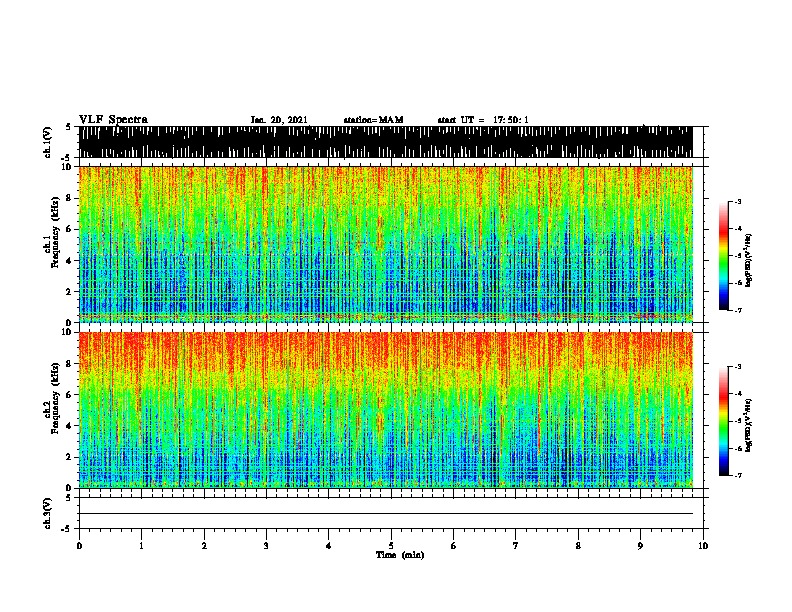Click the ch.1 color bar log(PSD) label

point(749,260)
